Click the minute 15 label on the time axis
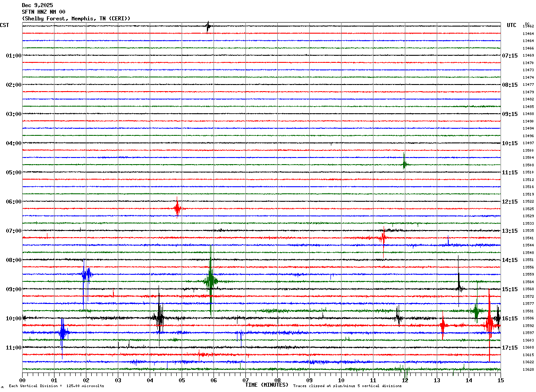The image size is (536, 392). point(500,380)
